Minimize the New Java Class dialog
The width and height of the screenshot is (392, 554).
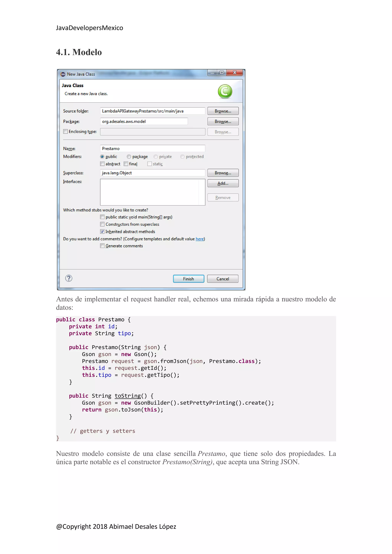tap(212, 73)
